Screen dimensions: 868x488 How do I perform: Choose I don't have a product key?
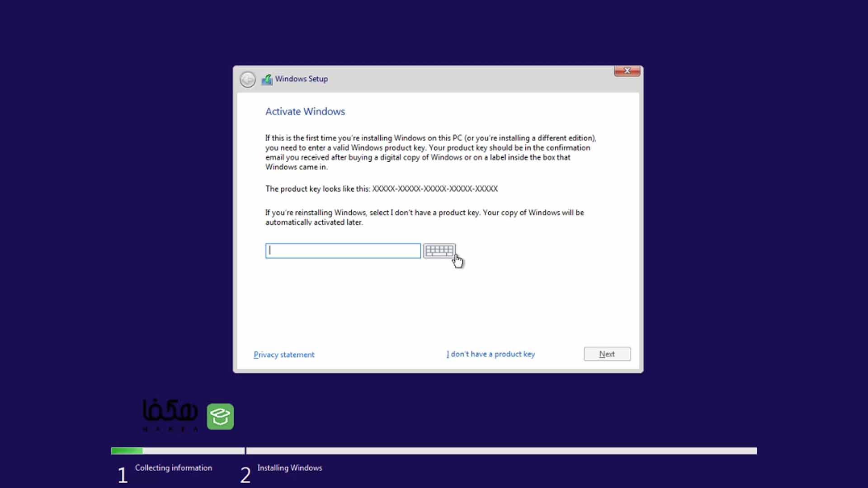tap(491, 354)
